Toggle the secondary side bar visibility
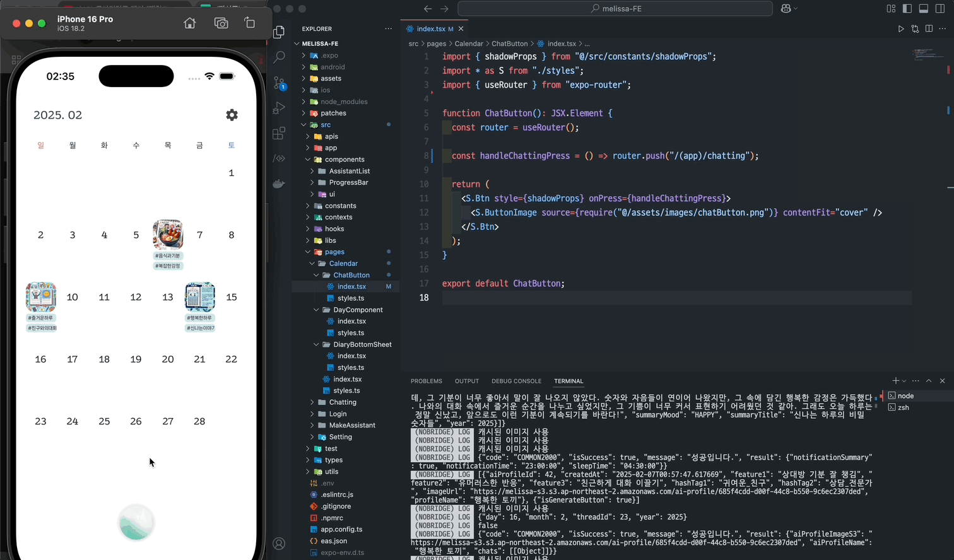954x560 pixels. [940, 9]
